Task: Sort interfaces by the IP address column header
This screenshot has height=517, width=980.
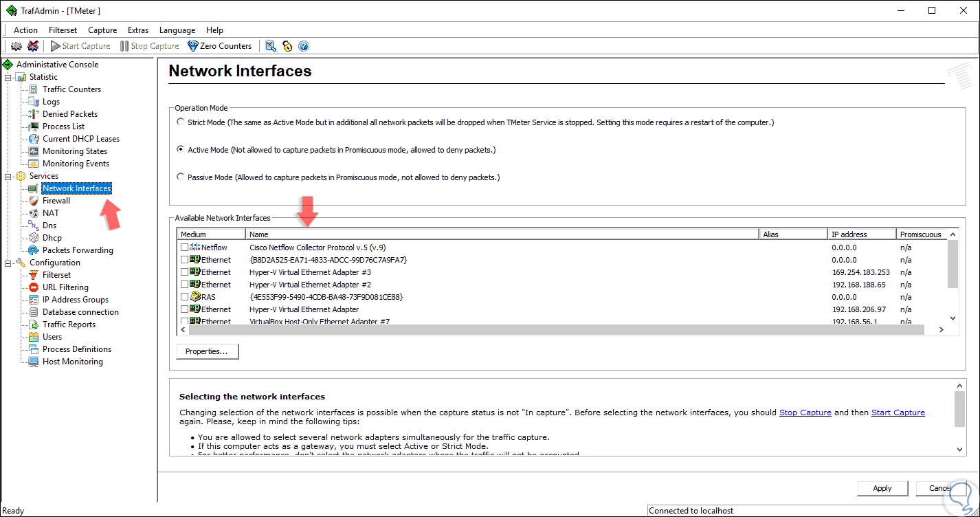Action: coord(862,234)
